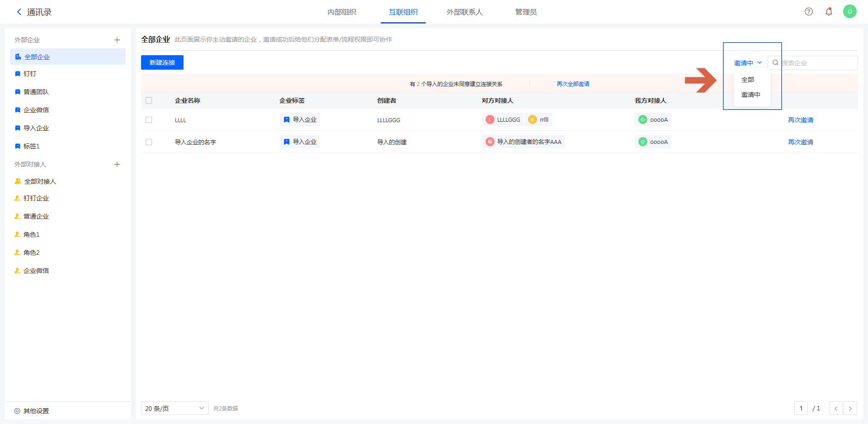Switch to the 外部联系人 tab
868x424 pixels.
coord(464,12)
